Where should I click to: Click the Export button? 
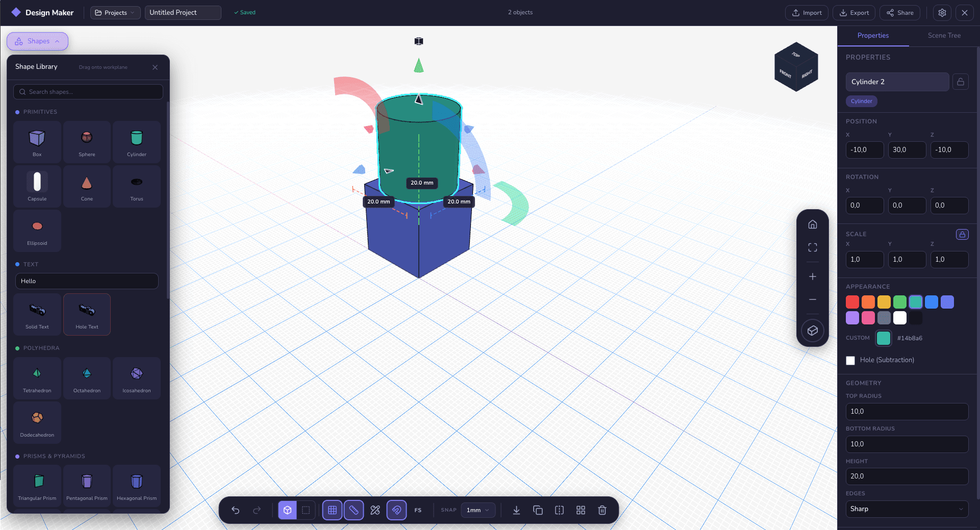point(853,13)
